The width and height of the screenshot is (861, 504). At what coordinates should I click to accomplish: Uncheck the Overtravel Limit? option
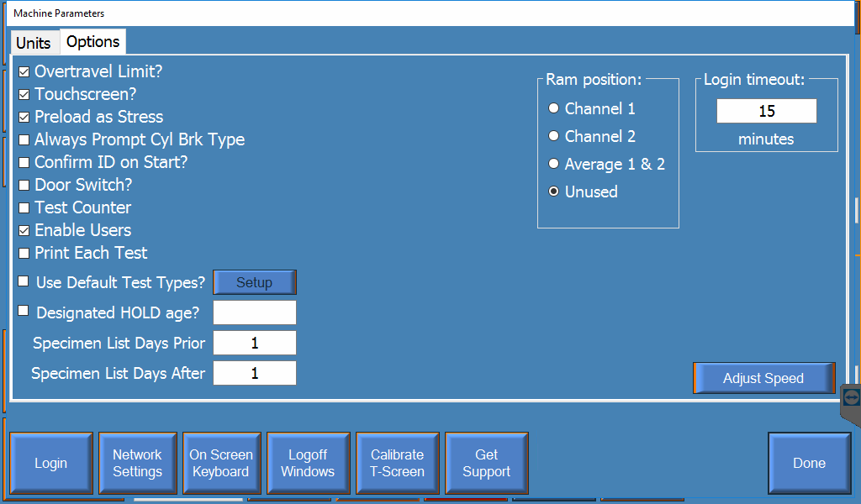[x=24, y=71]
